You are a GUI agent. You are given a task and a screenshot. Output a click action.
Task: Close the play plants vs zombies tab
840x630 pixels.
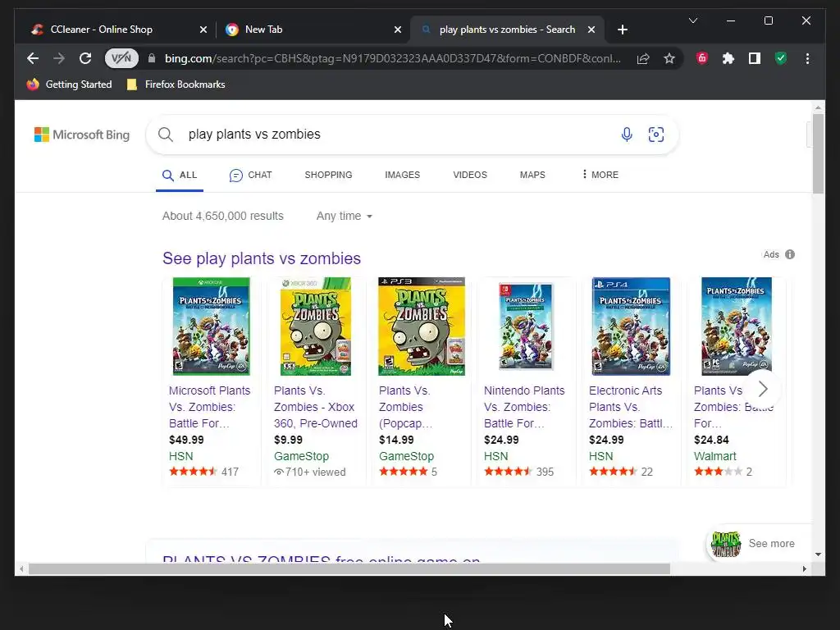(591, 30)
